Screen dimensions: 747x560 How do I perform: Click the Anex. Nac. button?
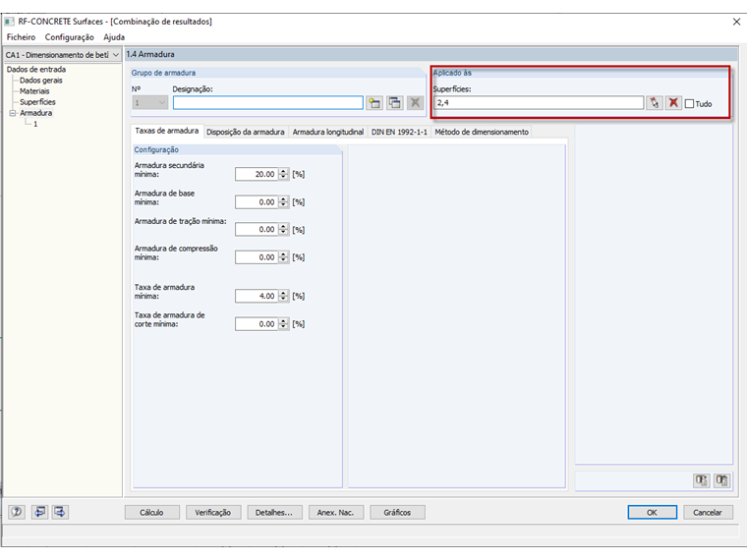(335, 513)
